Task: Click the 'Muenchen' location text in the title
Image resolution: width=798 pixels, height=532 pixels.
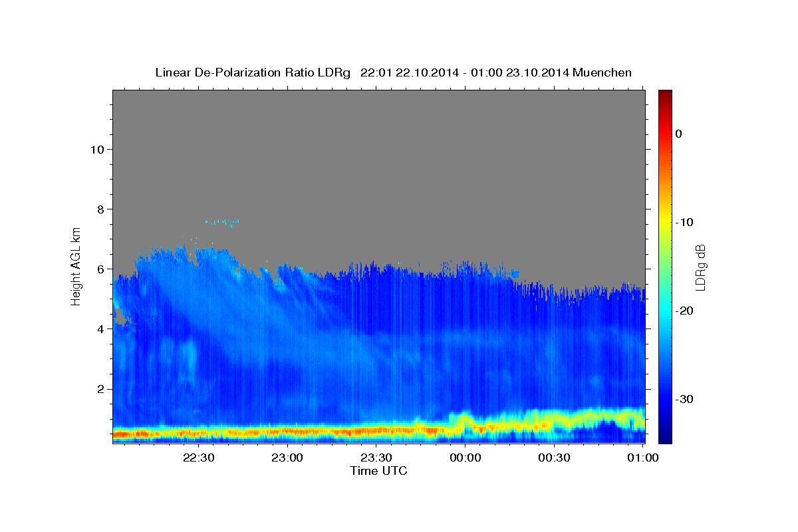Action: [602, 72]
